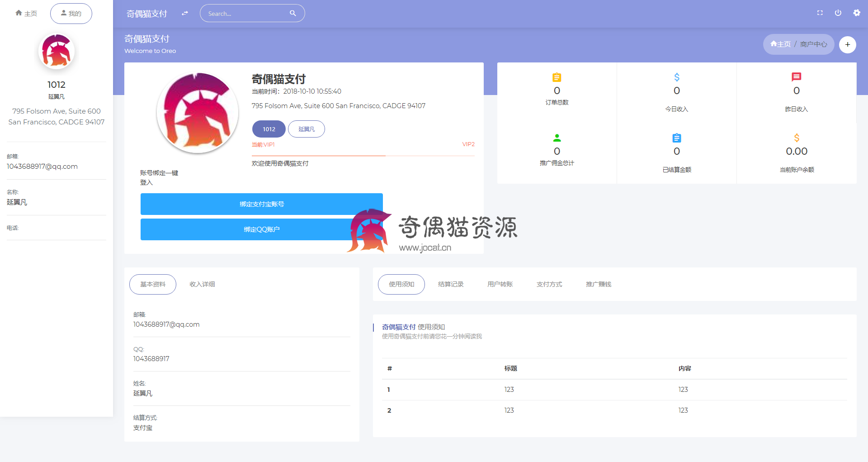Click the 1012 badge button
This screenshot has width=868, height=462.
(269, 129)
